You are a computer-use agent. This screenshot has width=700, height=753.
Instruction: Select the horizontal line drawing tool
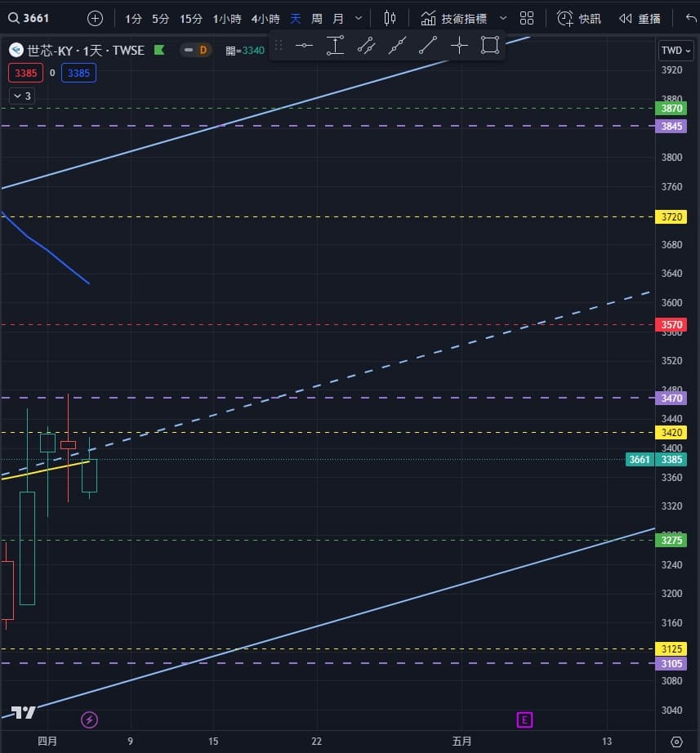tap(304, 46)
